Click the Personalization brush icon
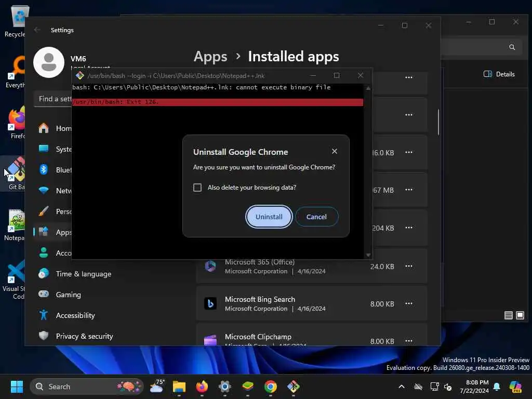Image resolution: width=532 pixels, height=399 pixels. (x=44, y=211)
